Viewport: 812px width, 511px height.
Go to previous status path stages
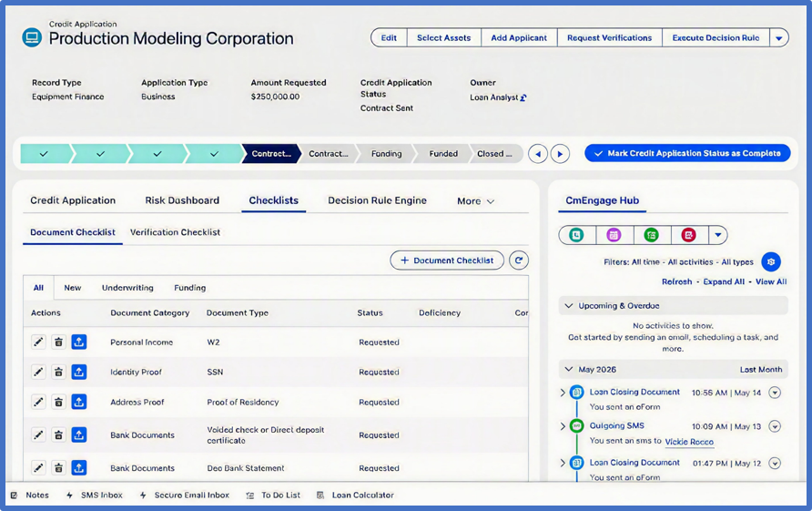click(x=537, y=154)
